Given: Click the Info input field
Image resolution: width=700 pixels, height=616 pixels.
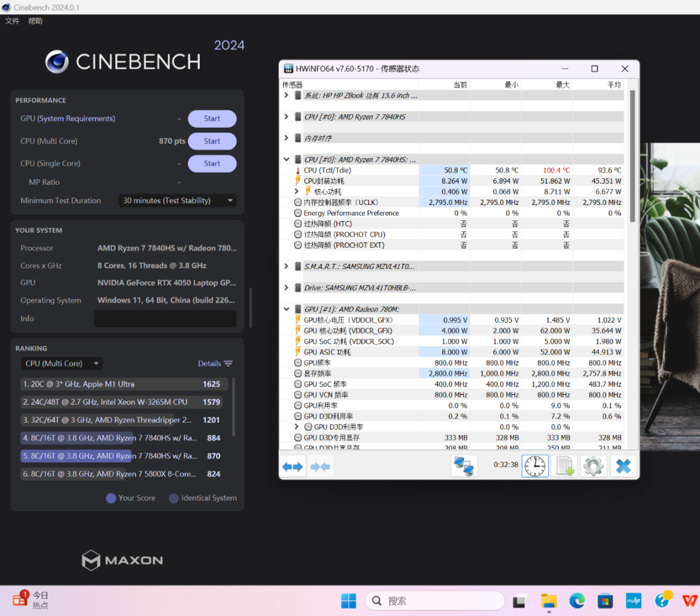Looking at the screenshot, I should pyautogui.click(x=165, y=318).
